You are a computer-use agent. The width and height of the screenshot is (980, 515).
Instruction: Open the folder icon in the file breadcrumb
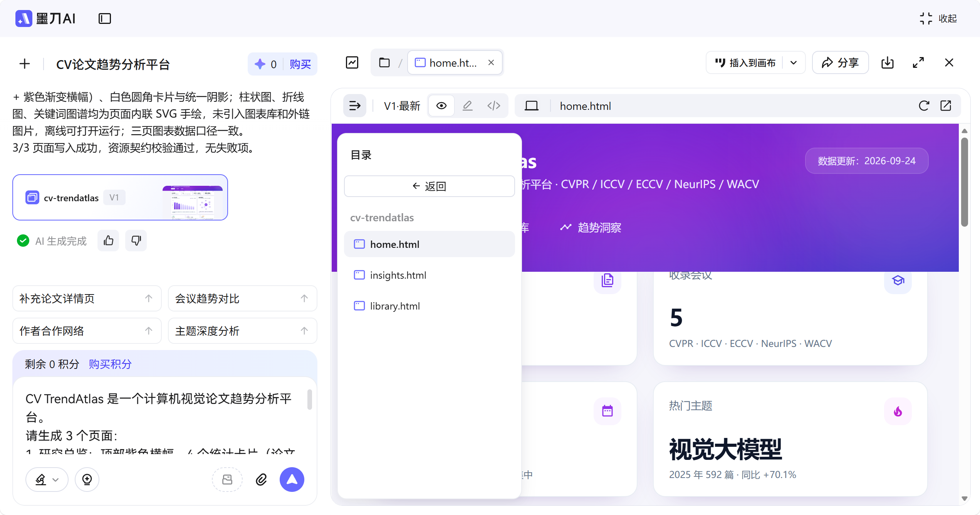tap(384, 62)
